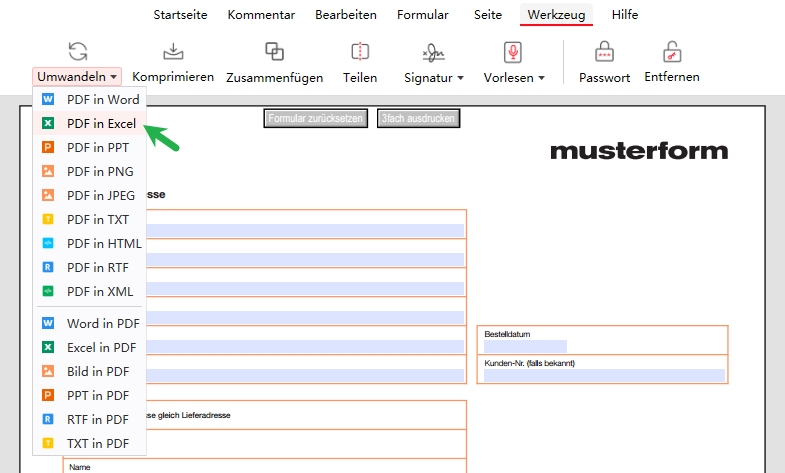Click the Kunden-Nr. input field

click(604, 375)
